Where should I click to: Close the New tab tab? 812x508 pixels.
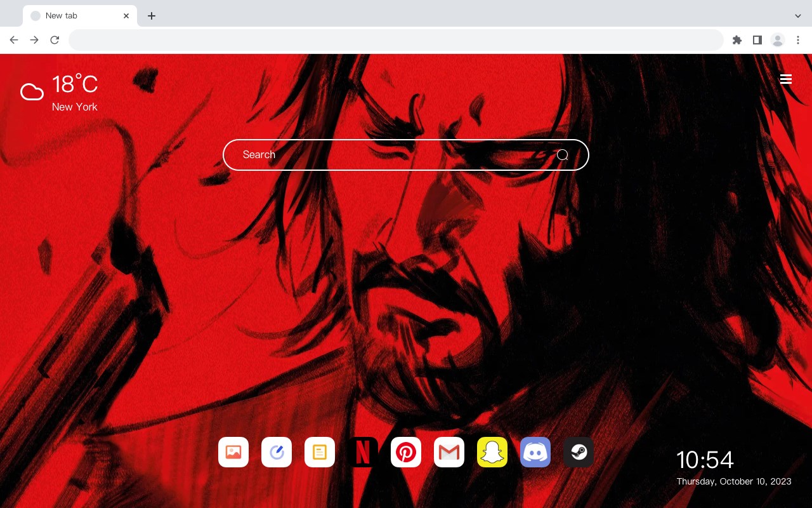coord(126,16)
